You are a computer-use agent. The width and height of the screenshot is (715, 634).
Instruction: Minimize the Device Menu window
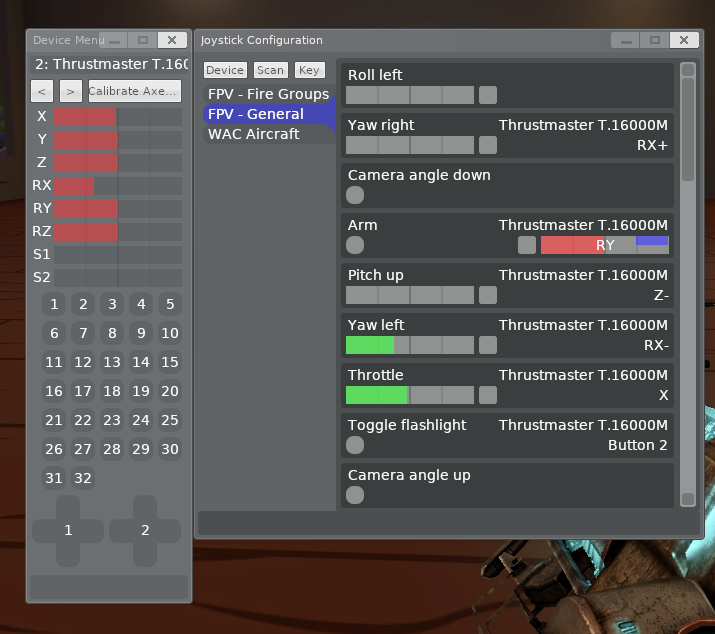click(114, 40)
